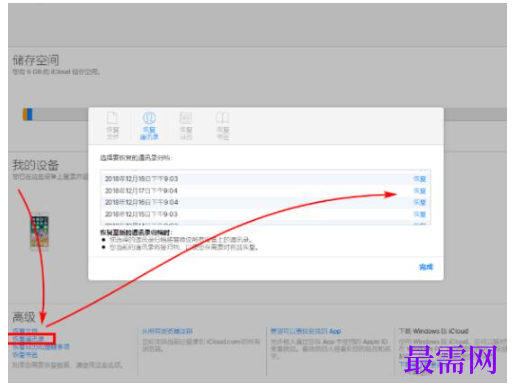Select the 2018年12月16日 archive row
Viewport: 516px width, 391px height.
266,202
